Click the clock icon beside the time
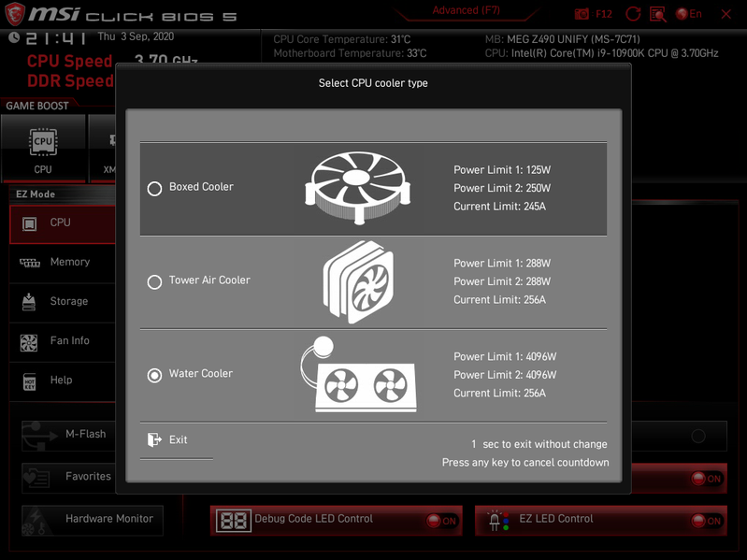 pos(14,37)
